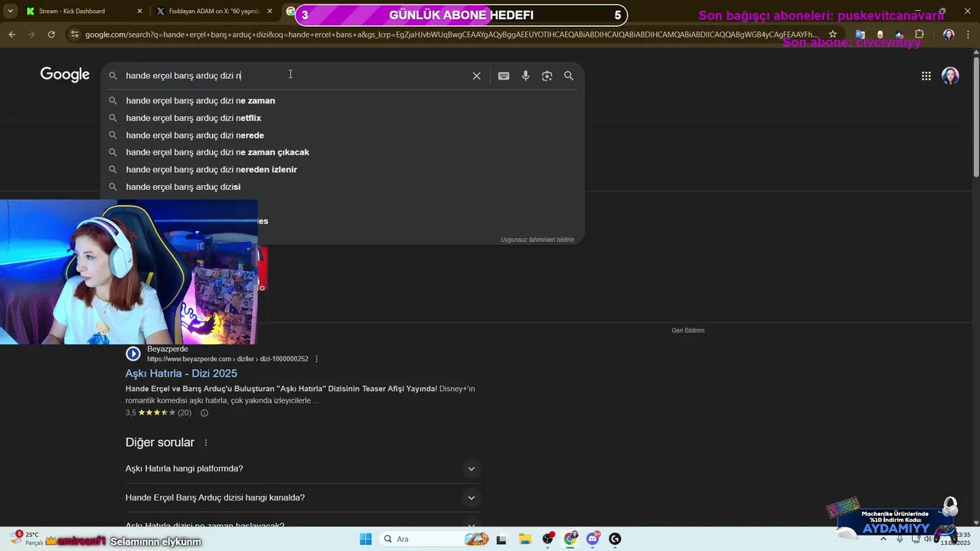Select suggestion 'nereden izlenir'
The width and height of the screenshot is (980, 551).
click(x=342, y=169)
